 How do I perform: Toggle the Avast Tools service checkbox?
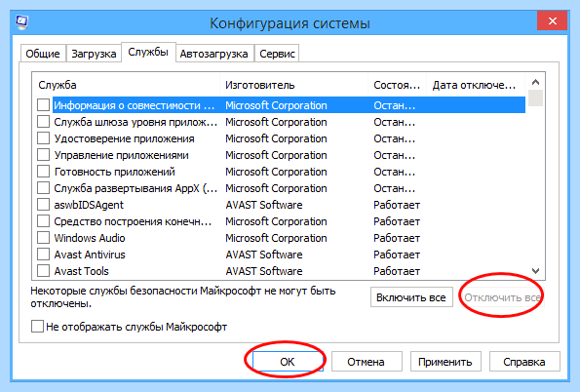tap(43, 271)
